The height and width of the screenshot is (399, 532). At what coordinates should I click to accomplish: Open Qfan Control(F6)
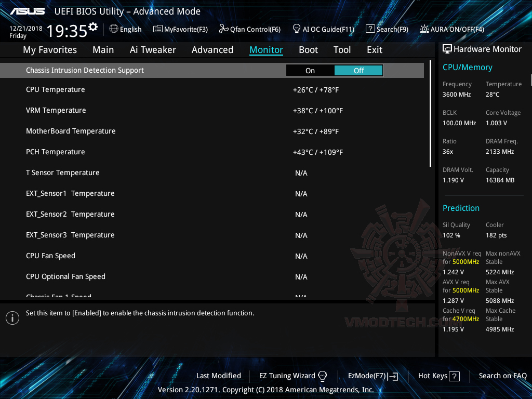[250, 29]
